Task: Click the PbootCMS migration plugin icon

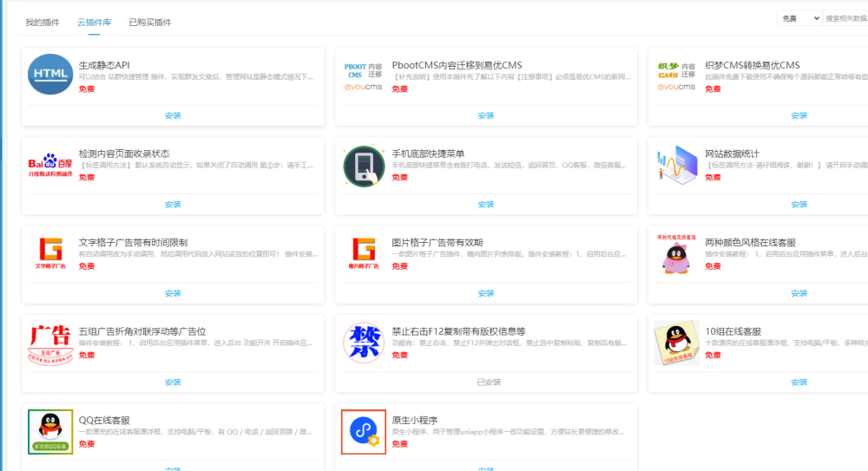Action: [363, 76]
